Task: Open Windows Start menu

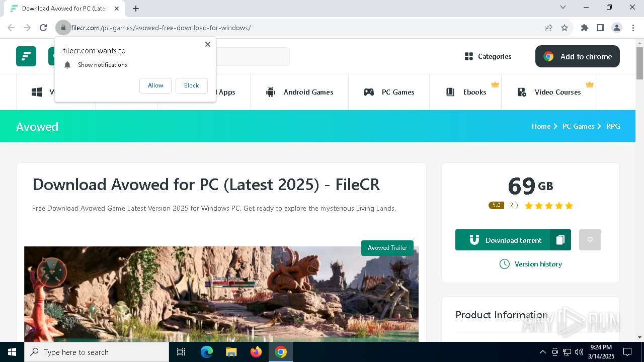Action: click(x=12, y=352)
